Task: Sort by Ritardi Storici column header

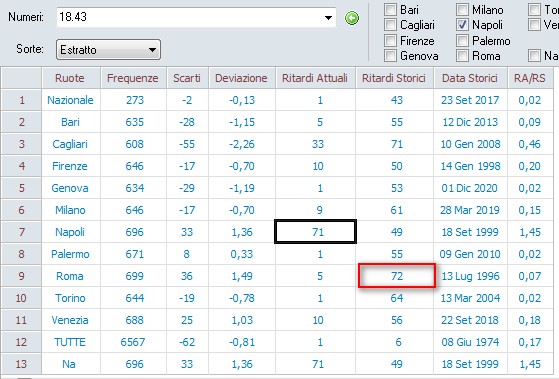Action: [394, 78]
